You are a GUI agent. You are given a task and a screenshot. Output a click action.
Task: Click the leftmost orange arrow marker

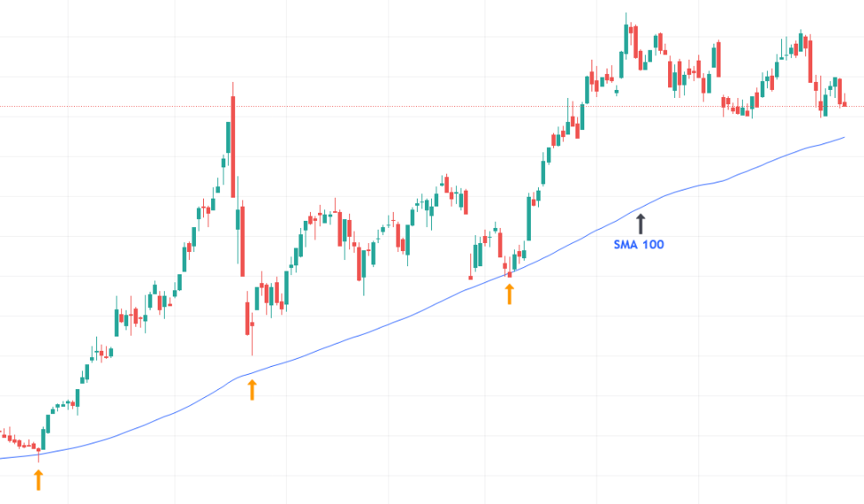click(x=37, y=481)
